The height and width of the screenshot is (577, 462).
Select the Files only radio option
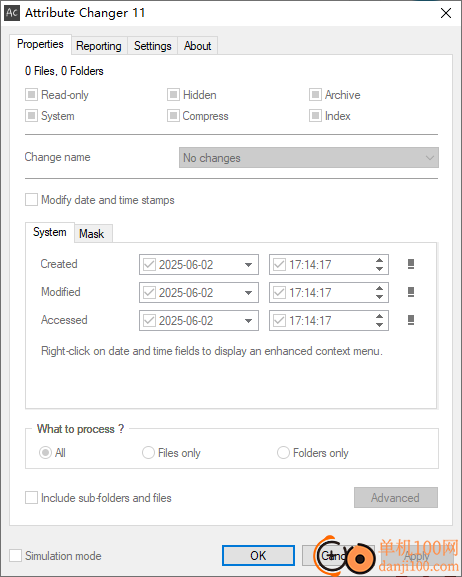click(148, 453)
